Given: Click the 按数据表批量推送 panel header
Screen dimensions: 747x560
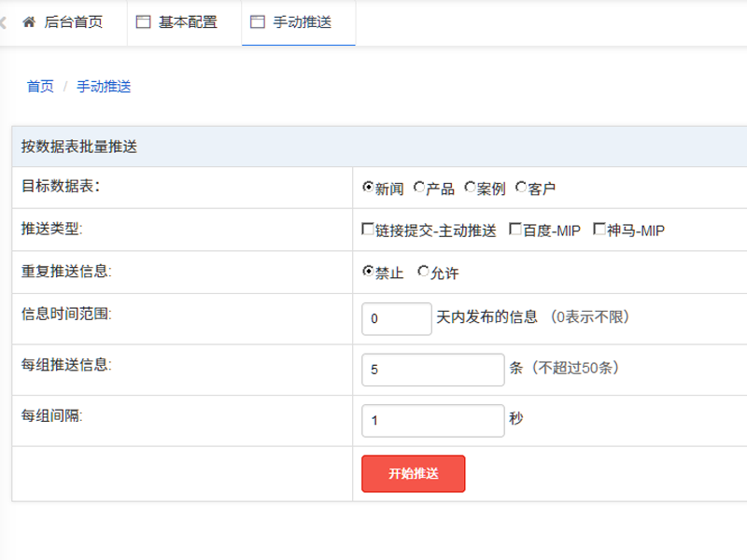Looking at the screenshot, I should pyautogui.click(x=379, y=147).
